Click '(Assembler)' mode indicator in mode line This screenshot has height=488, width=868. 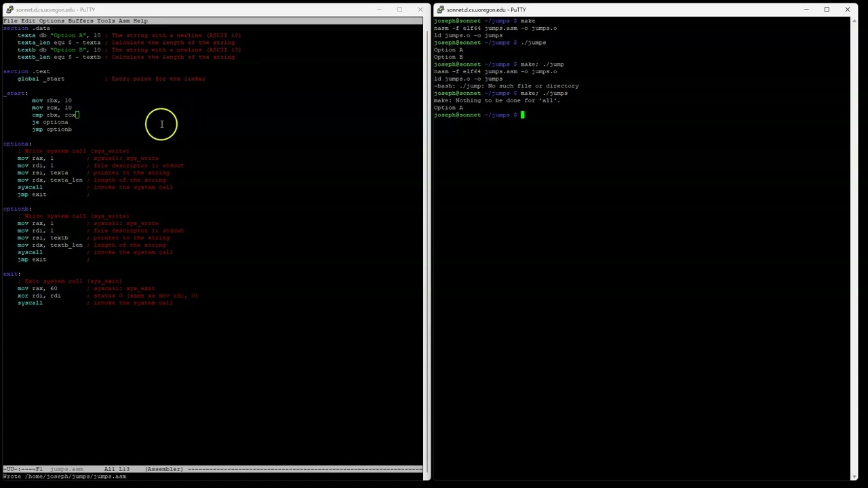[x=164, y=469]
